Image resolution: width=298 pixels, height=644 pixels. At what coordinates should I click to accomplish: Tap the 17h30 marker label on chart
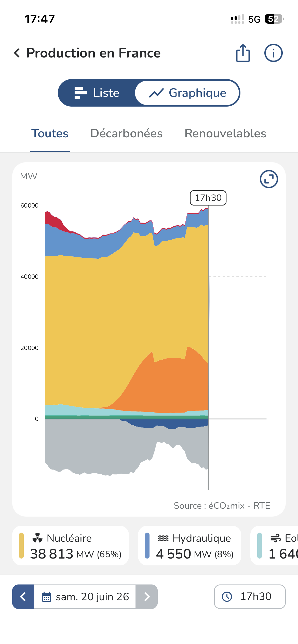pyautogui.click(x=208, y=198)
